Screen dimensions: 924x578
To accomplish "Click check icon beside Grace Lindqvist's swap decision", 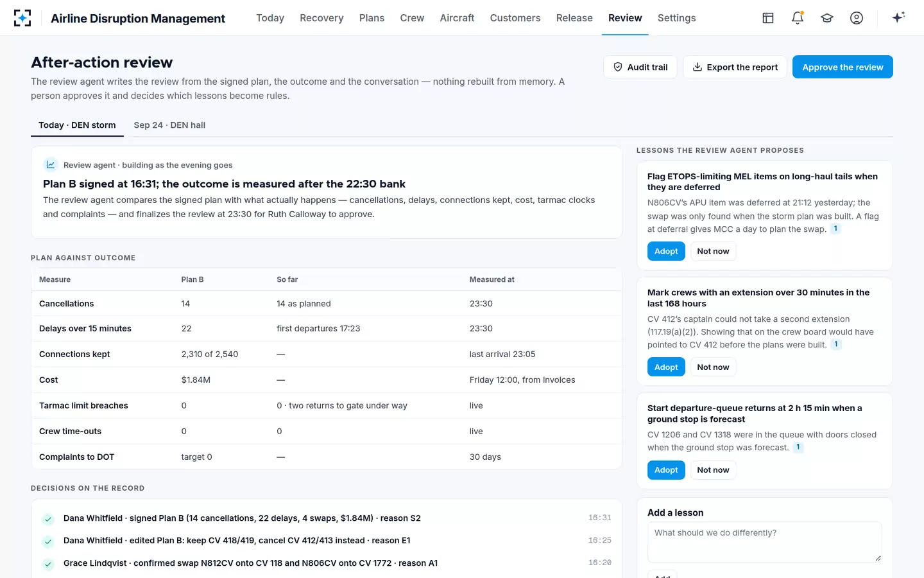I will pos(48,564).
